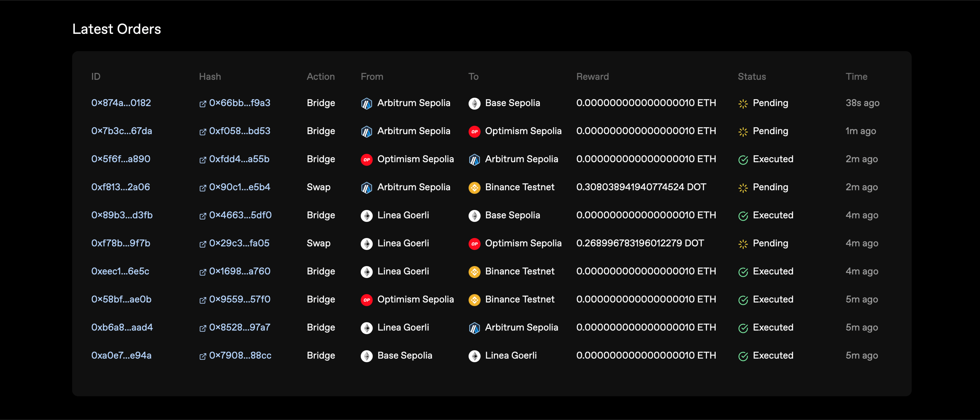This screenshot has width=980, height=420.
Task: Click external link icon beside hash 0x66bb...f9a3
Action: click(202, 104)
